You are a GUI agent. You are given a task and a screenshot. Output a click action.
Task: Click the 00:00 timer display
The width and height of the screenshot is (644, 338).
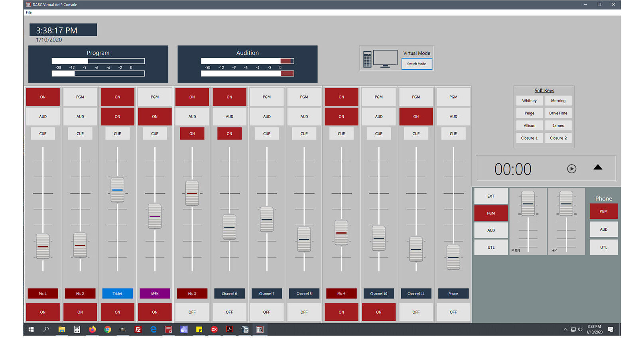click(513, 169)
